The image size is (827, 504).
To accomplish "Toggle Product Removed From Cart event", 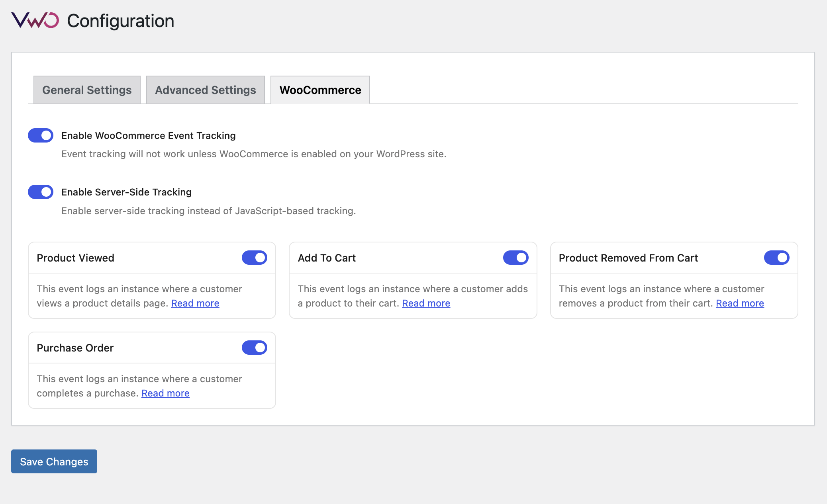I will [x=776, y=258].
